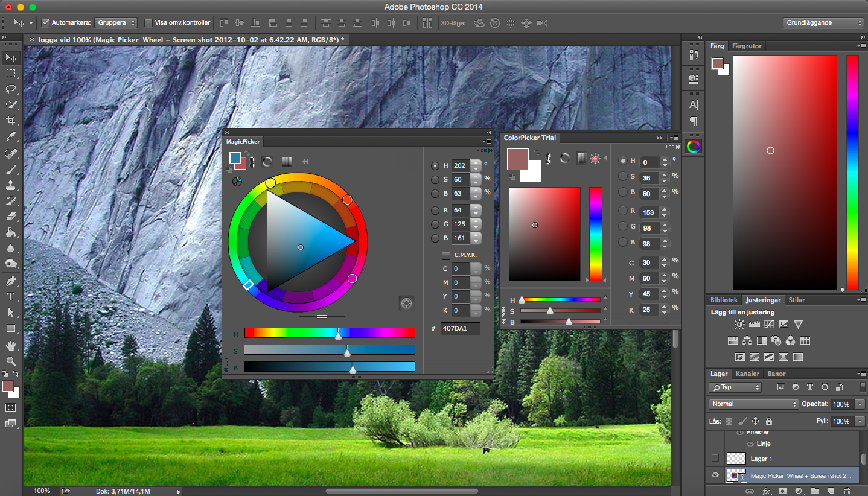Select the Brush tool

pyautogui.click(x=11, y=170)
